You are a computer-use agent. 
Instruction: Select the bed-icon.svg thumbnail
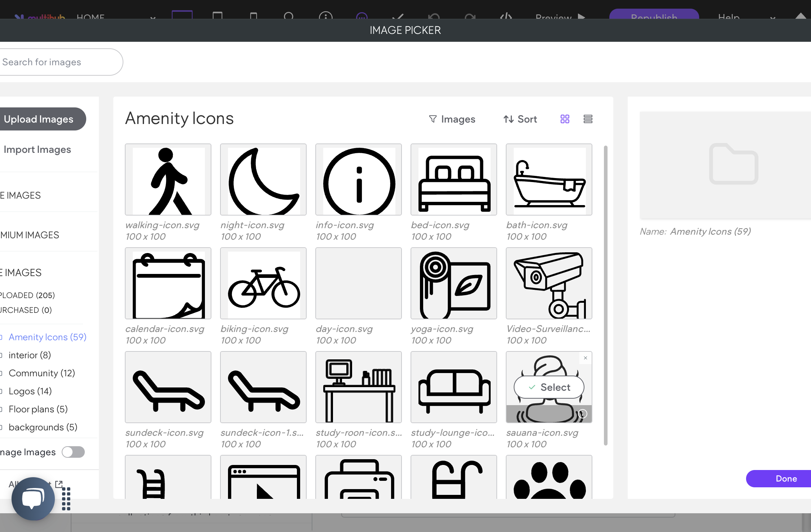click(x=454, y=179)
